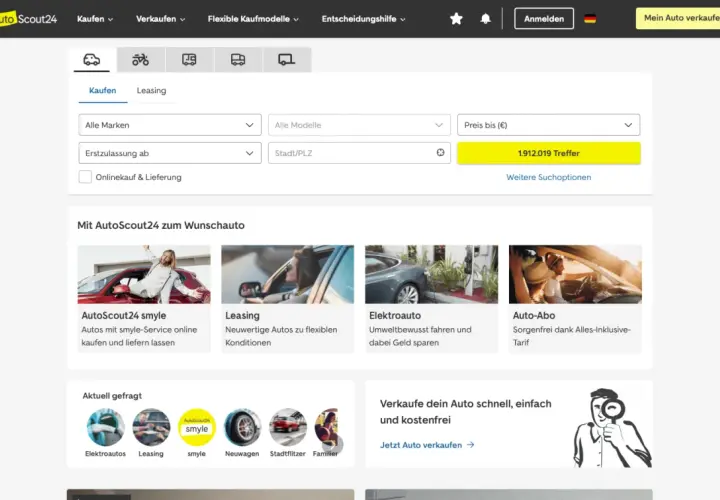This screenshot has width=720, height=500.
Task: Open notifications bell icon
Action: (485, 19)
